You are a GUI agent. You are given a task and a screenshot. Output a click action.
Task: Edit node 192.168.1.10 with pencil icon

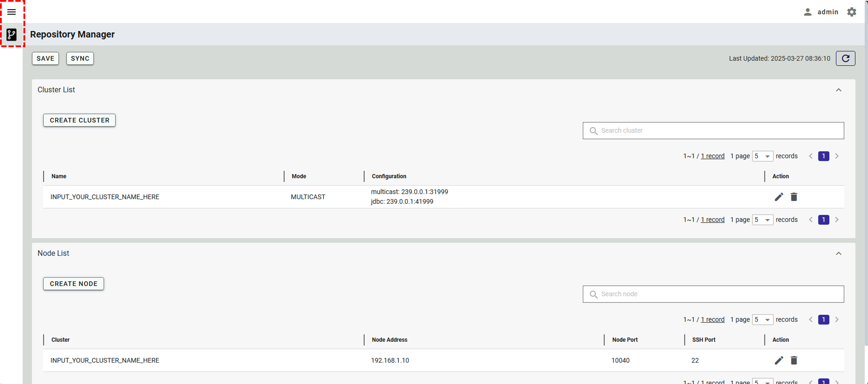[x=778, y=360]
